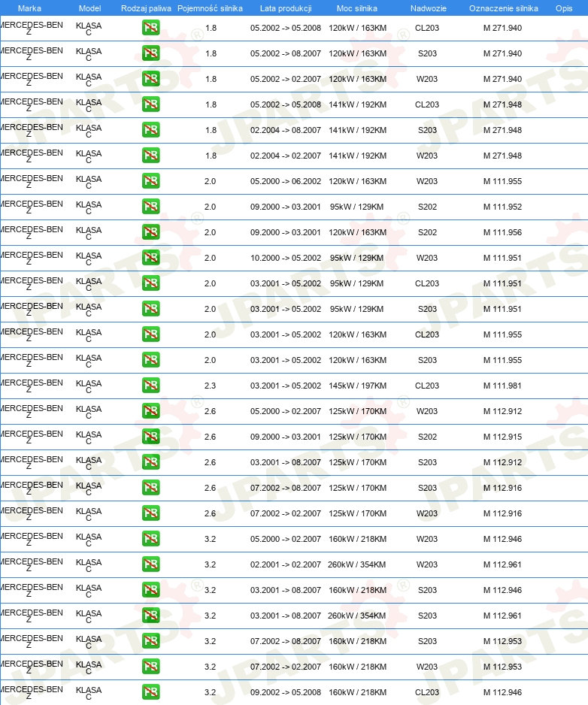Image resolution: width=588 pixels, height=705 pixels.
Task: Click the fuel icon in the CL203 M 271.940 row
Action: (150, 28)
